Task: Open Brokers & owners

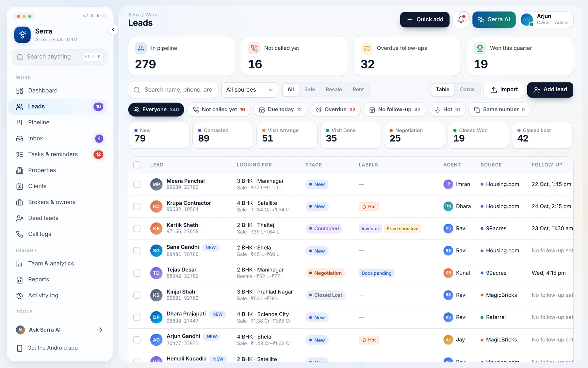Action: pos(59,202)
